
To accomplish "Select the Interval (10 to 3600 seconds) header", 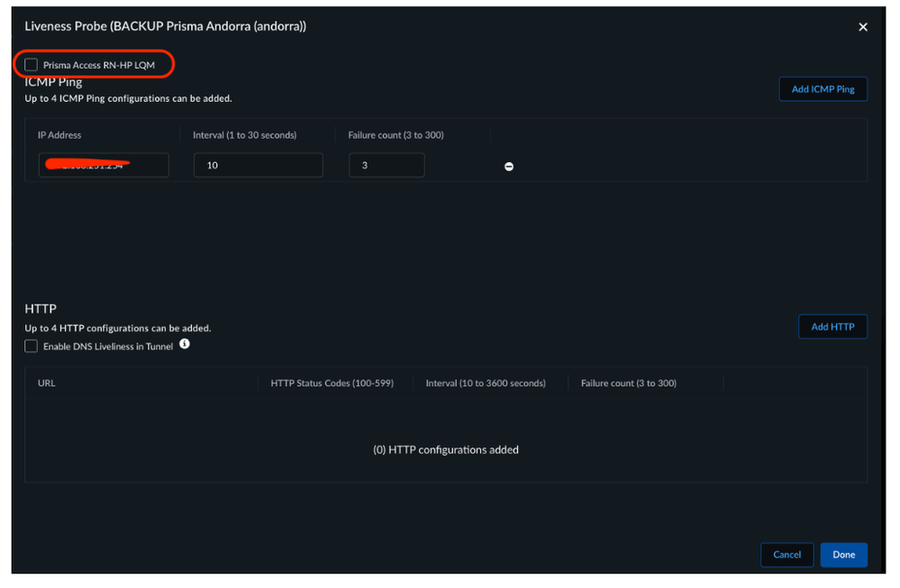I will click(486, 384).
